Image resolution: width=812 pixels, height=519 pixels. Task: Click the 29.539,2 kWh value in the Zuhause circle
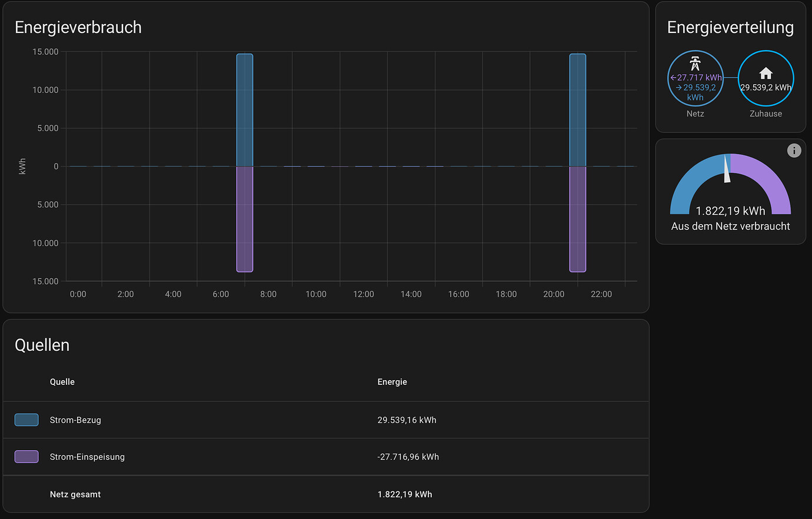pos(766,88)
